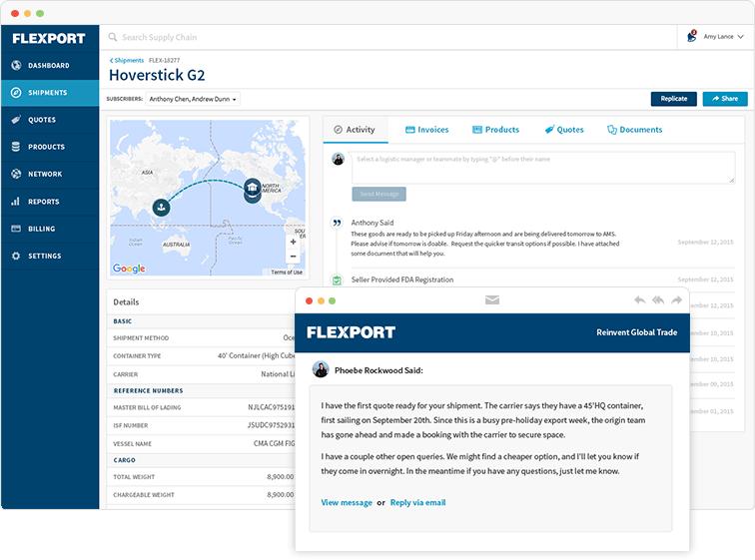Switch to the Products tab

point(496,130)
